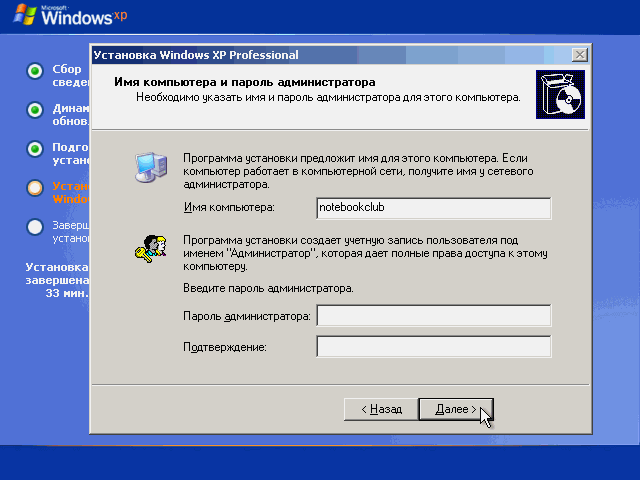Select the Сбор сведений step indicator
The image size is (640, 480).
click(35, 71)
